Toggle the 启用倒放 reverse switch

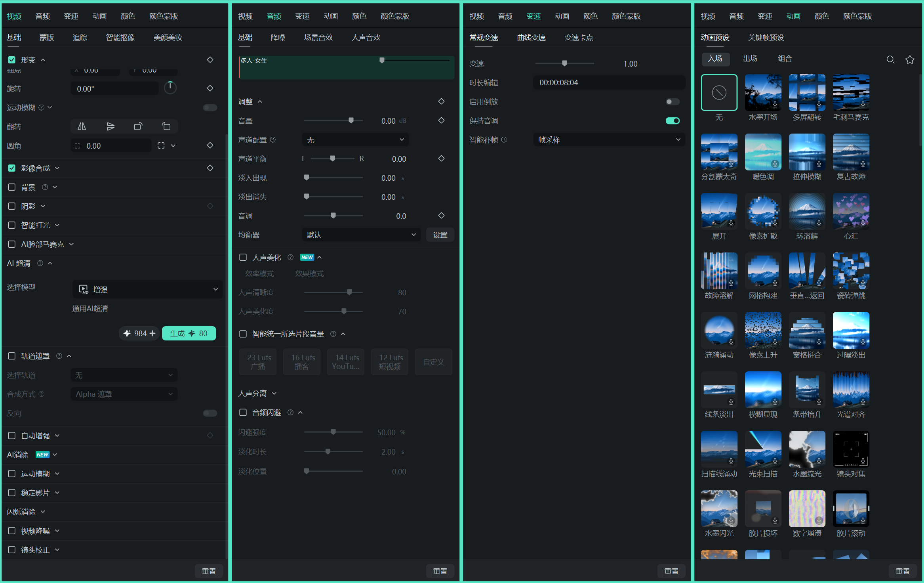pos(673,102)
